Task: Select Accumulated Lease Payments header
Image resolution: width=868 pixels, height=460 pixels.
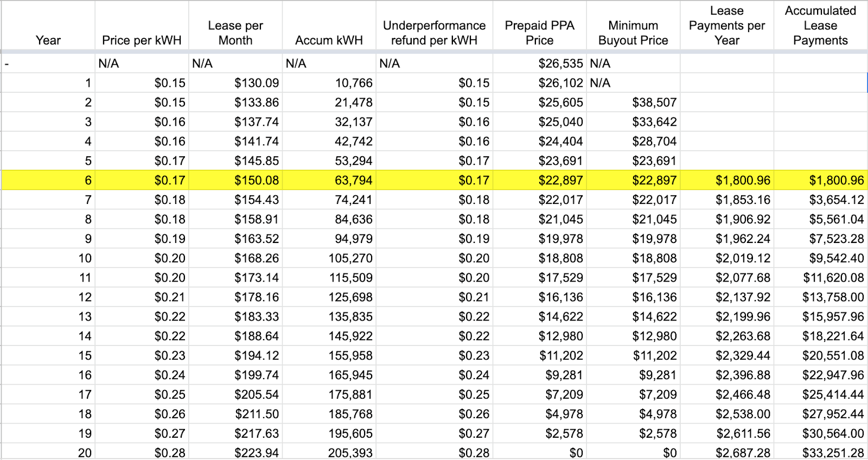Action: (x=820, y=25)
